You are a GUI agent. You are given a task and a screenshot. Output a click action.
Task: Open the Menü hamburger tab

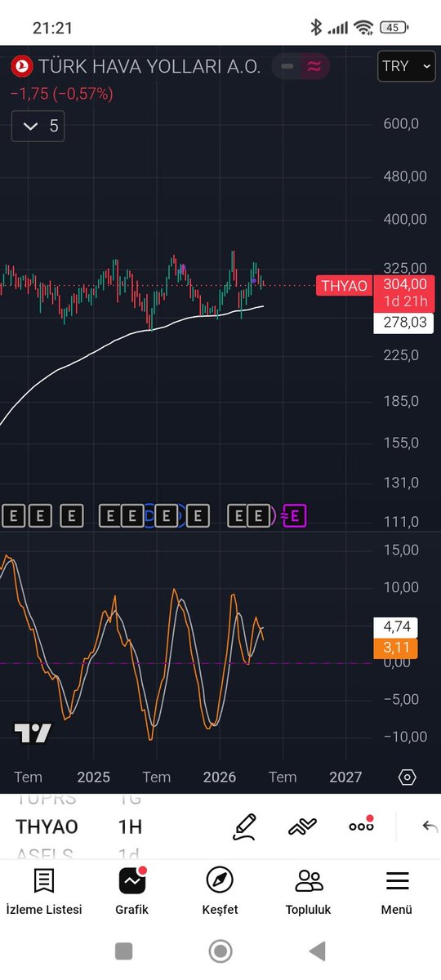click(x=397, y=892)
